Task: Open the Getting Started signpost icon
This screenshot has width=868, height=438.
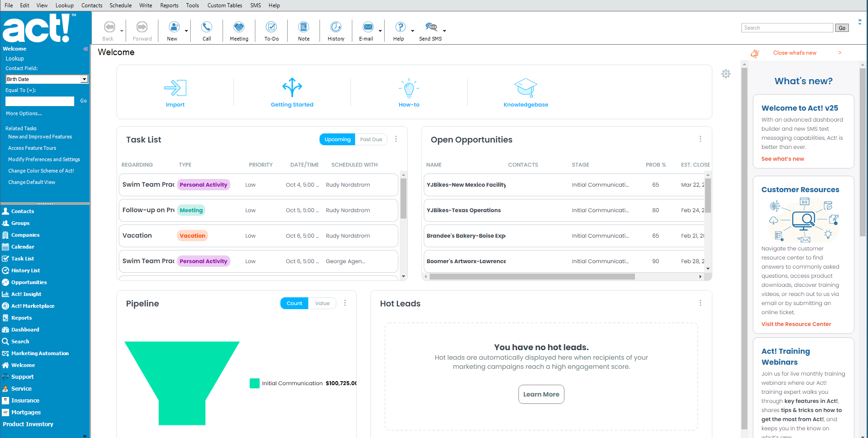Action: [292, 87]
